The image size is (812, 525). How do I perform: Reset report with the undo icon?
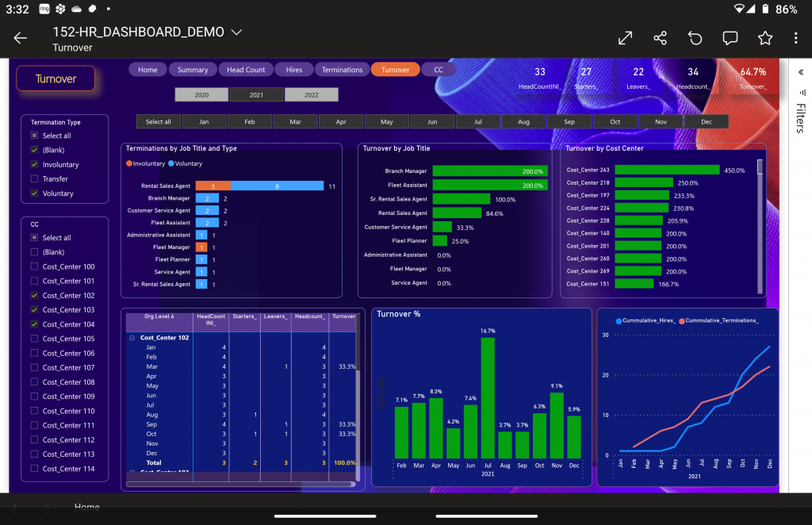(695, 38)
